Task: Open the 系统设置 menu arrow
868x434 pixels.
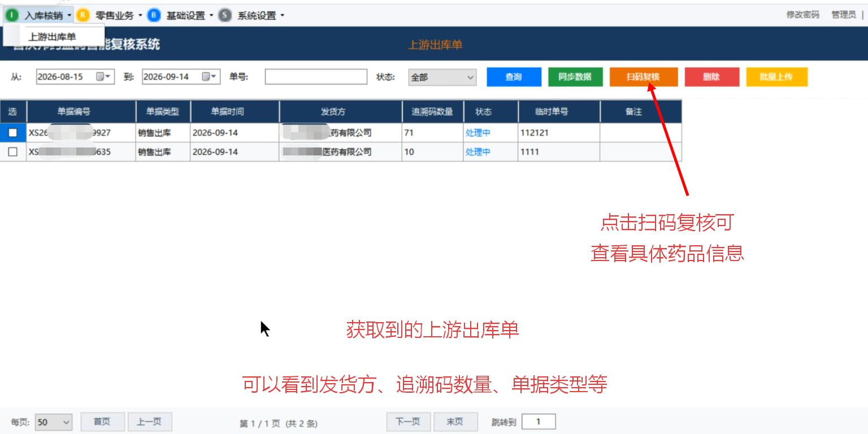Action: coord(283,15)
